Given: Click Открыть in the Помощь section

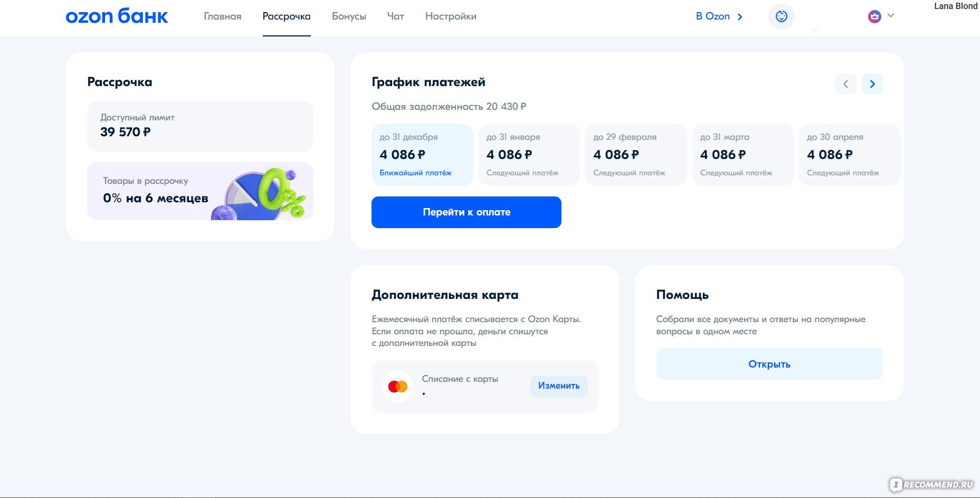Looking at the screenshot, I should click(769, 364).
